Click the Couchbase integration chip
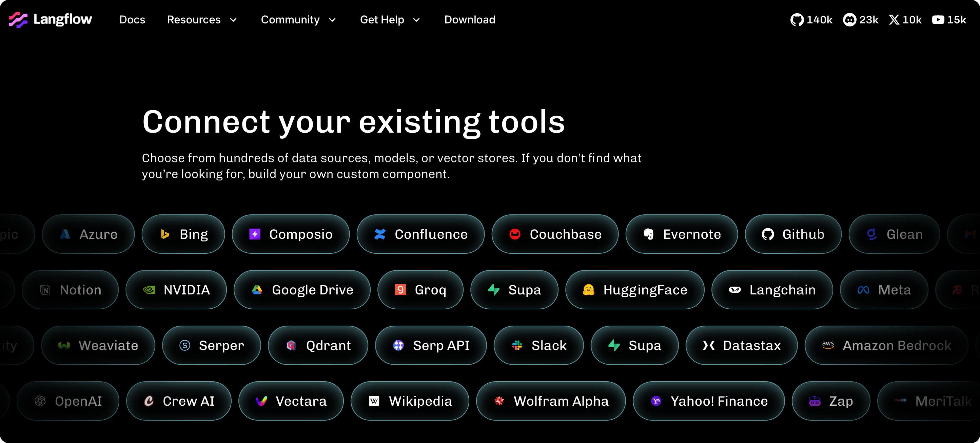980x443 pixels. pyautogui.click(x=555, y=234)
